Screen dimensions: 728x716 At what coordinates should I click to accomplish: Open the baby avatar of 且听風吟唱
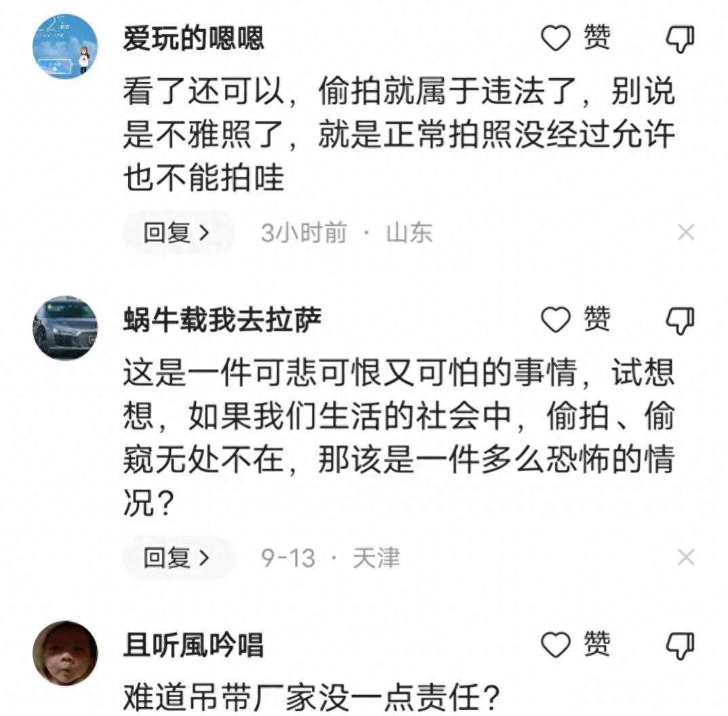pos(65,653)
